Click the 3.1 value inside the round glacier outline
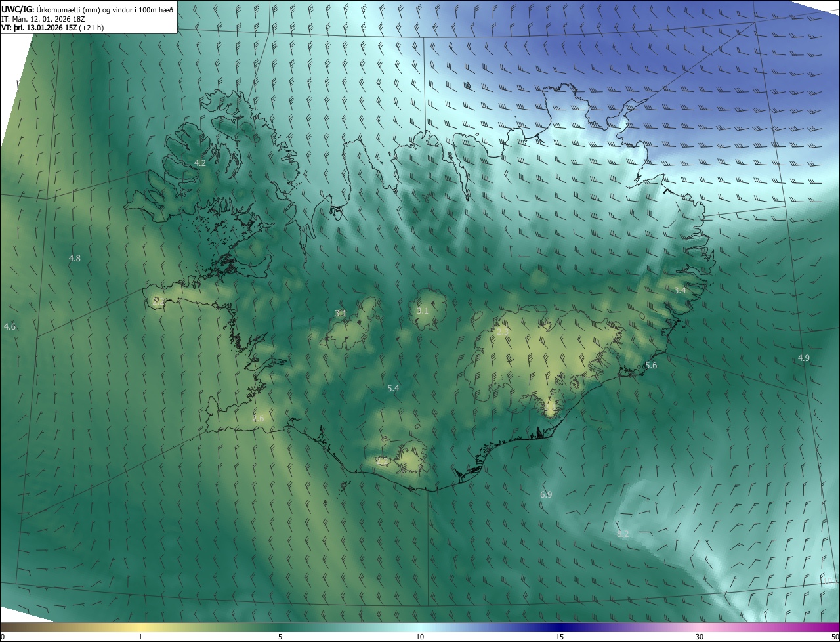The height and width of the screenshot is (642, 840). pos(422,310)
